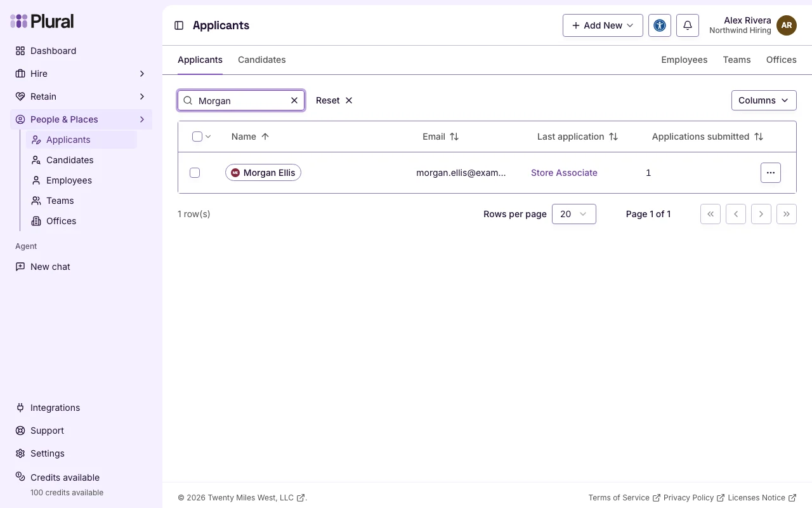This screenshot has height=508, width=812.
Task: Go to the first page
Action: click(x=710, y=214)
